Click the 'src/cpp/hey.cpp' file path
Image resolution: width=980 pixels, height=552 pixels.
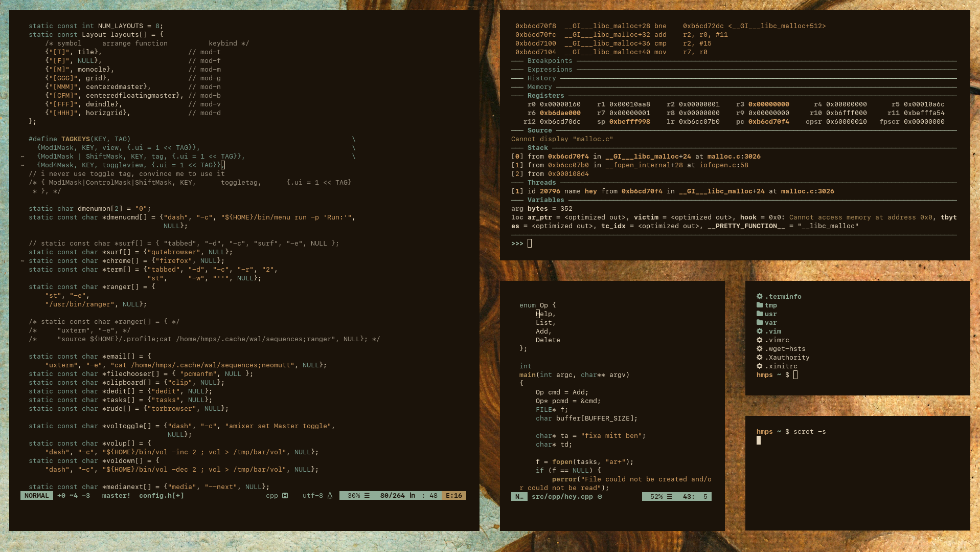pyautogui.click(x=562, y=496)
